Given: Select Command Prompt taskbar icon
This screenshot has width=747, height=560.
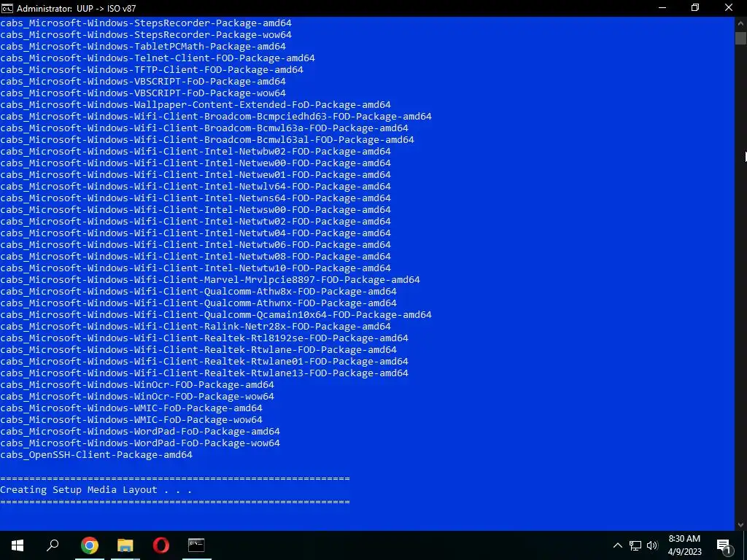Looking at the screenshot, I should point(196,545).
